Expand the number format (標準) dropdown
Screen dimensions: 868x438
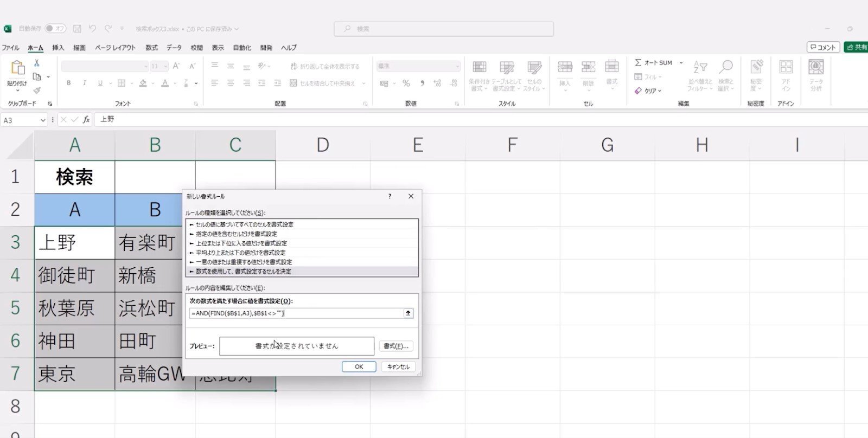pos(457,66)
